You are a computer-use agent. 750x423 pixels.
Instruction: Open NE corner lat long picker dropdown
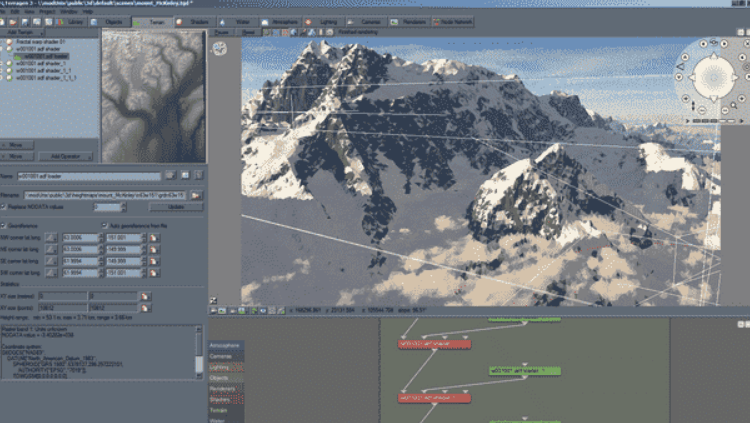tap(51, 249)
